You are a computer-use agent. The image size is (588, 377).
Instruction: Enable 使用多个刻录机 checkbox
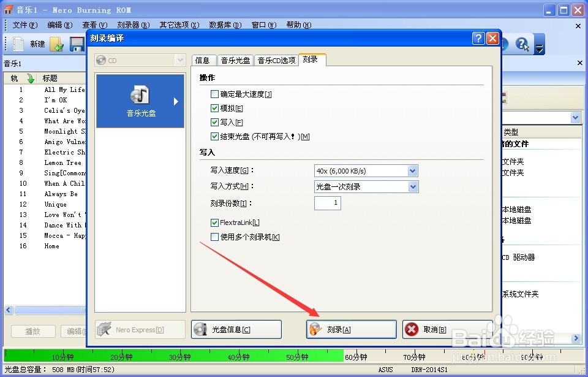(x=214, y=237)
